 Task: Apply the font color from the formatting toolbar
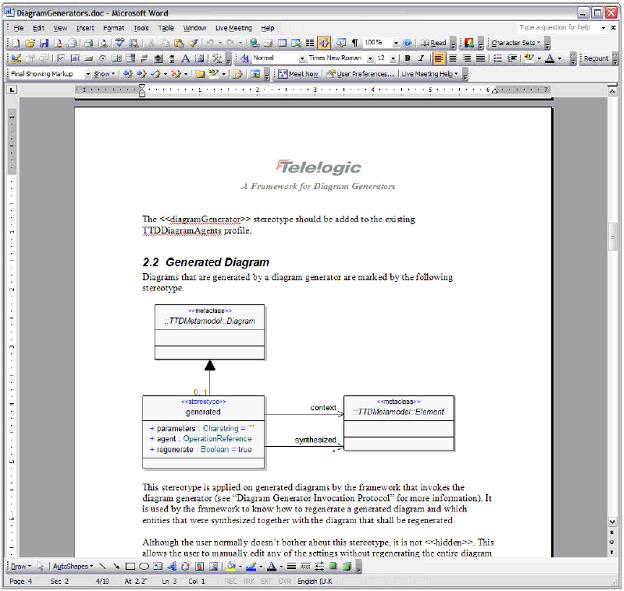(x=550, y=59)
